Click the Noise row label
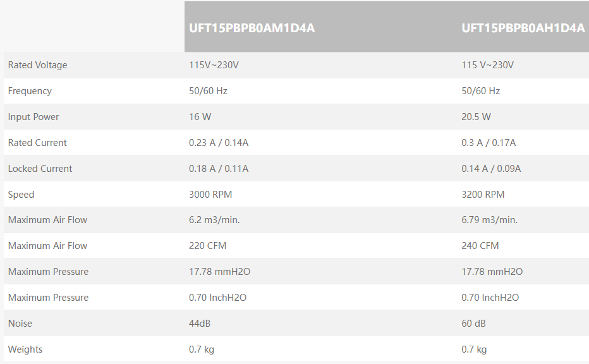Image resolution: width=589 pixels, height=364 pixels. click(x=20, y=324)
